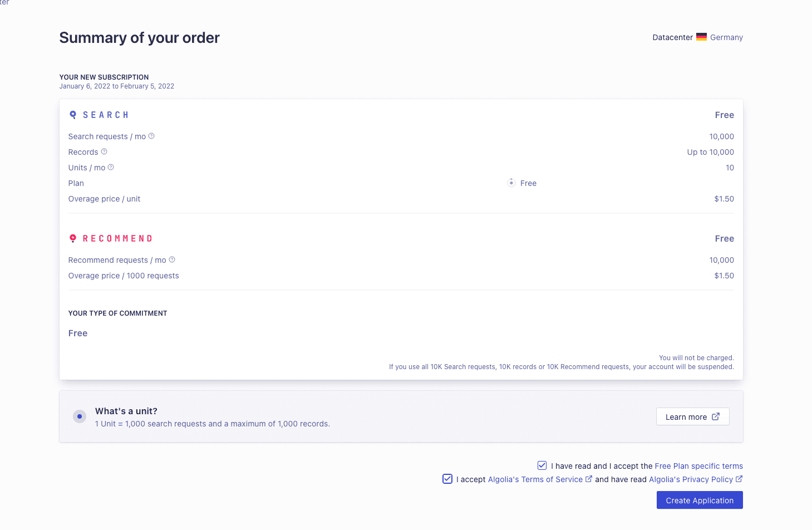Click the Germany flag icon
812x530 pixels.
tap(701, 37)
